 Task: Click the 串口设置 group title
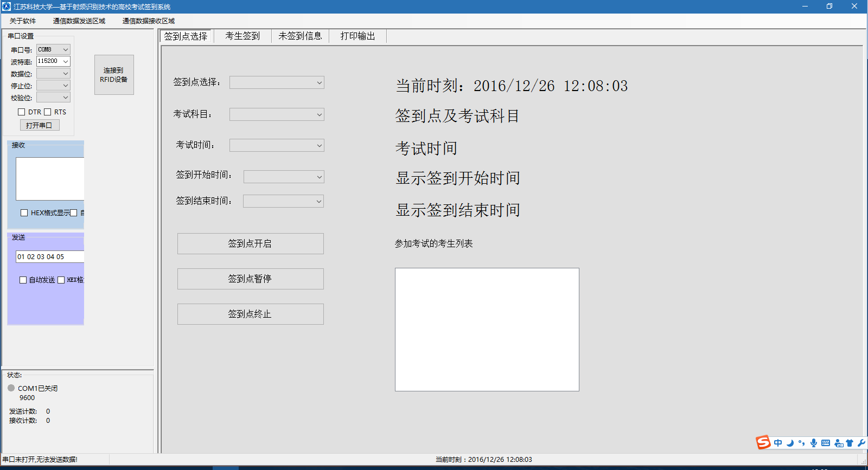[21, 36]
